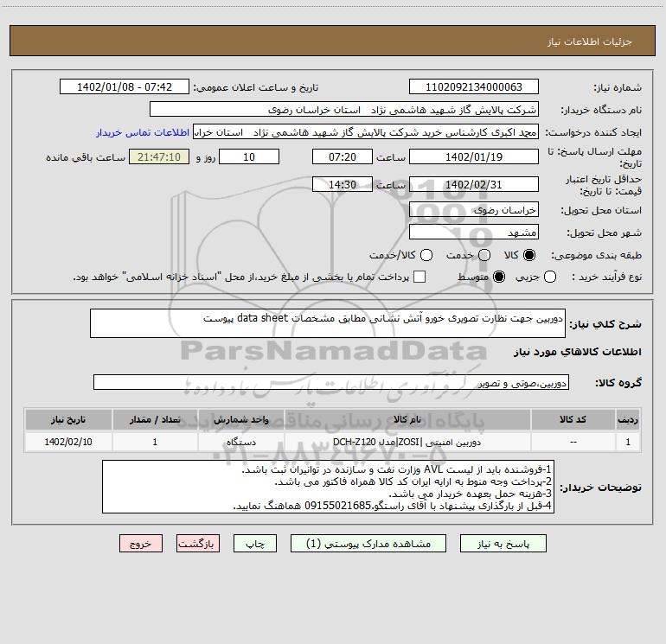Click the remaining days field 10

coord(249,157)
